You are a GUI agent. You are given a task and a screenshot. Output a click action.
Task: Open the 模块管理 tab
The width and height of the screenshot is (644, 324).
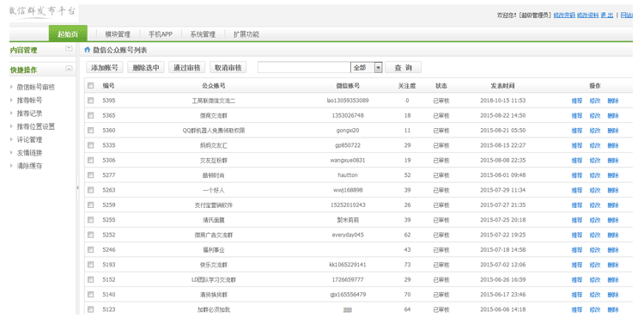(x=118, y=34)
